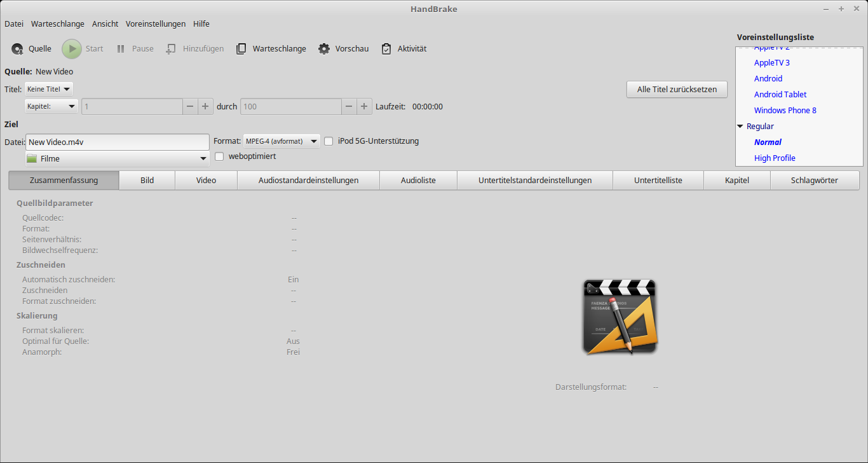Enable iPod 5G-Unterstützung checkbox
The width and height of the screenshot is (868, 463).
(x=329, y=141)
